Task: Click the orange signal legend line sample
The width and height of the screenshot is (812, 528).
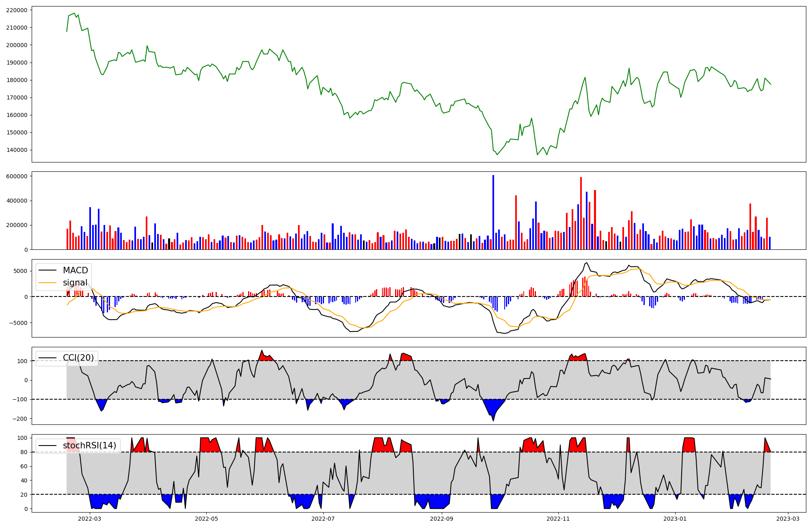Action: coord(48,283)
